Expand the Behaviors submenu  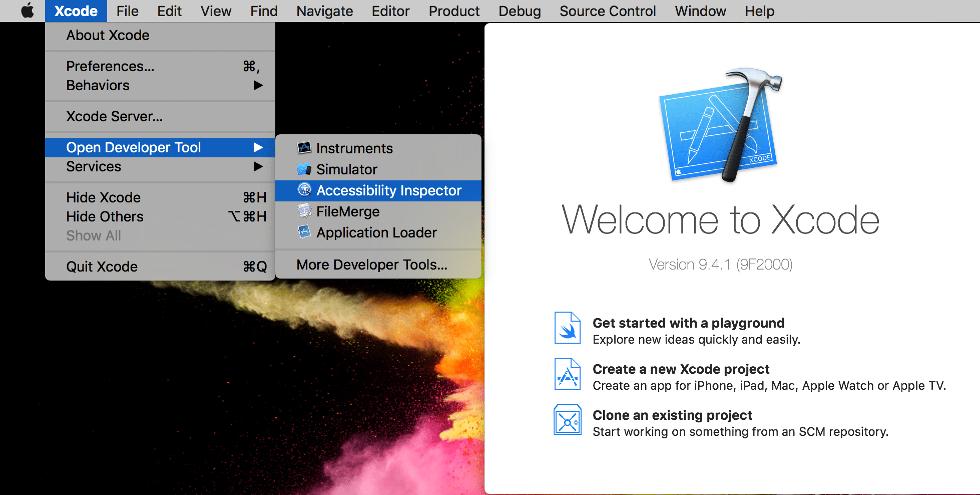[x=98, y=85]
